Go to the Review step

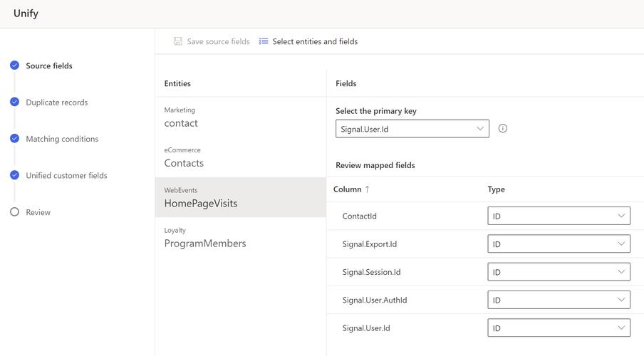(x=38, y=212)
